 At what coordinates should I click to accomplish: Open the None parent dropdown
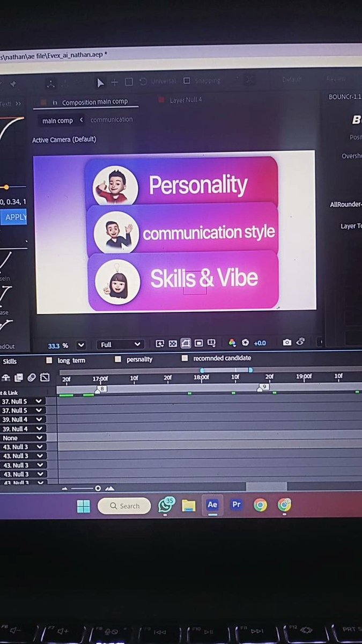pos(23,437)
